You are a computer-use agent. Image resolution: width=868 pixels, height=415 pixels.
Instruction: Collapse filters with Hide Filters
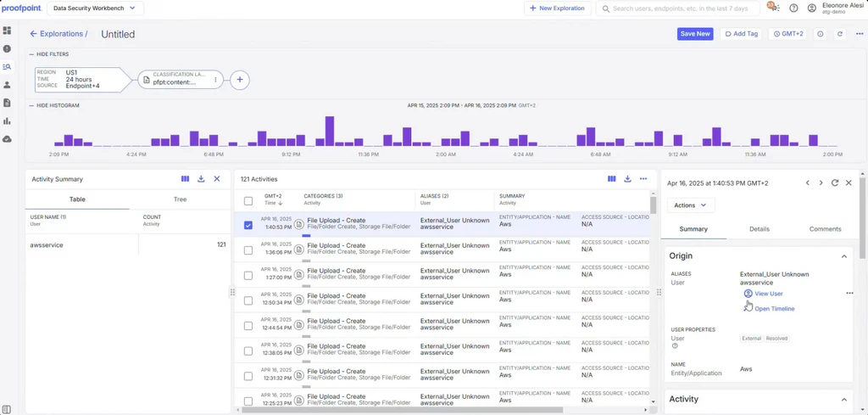click(x=48, y=54)
